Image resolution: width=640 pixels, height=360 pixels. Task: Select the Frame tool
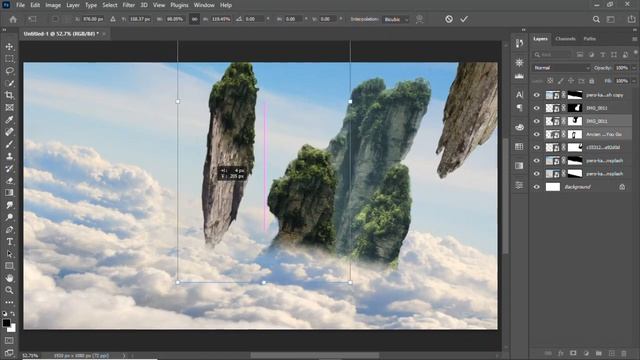click(9, 108)
